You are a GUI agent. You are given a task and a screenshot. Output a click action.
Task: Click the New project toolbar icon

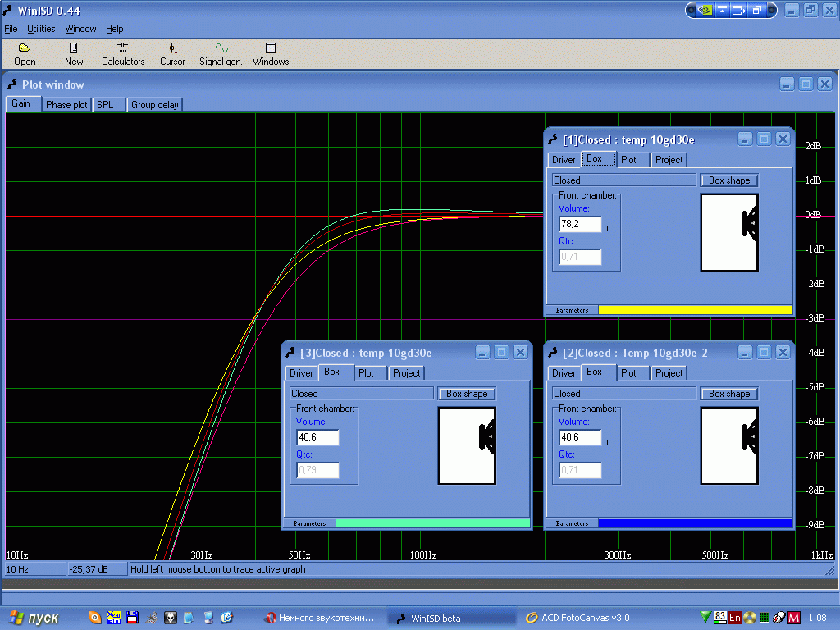(x=74, y=54)
